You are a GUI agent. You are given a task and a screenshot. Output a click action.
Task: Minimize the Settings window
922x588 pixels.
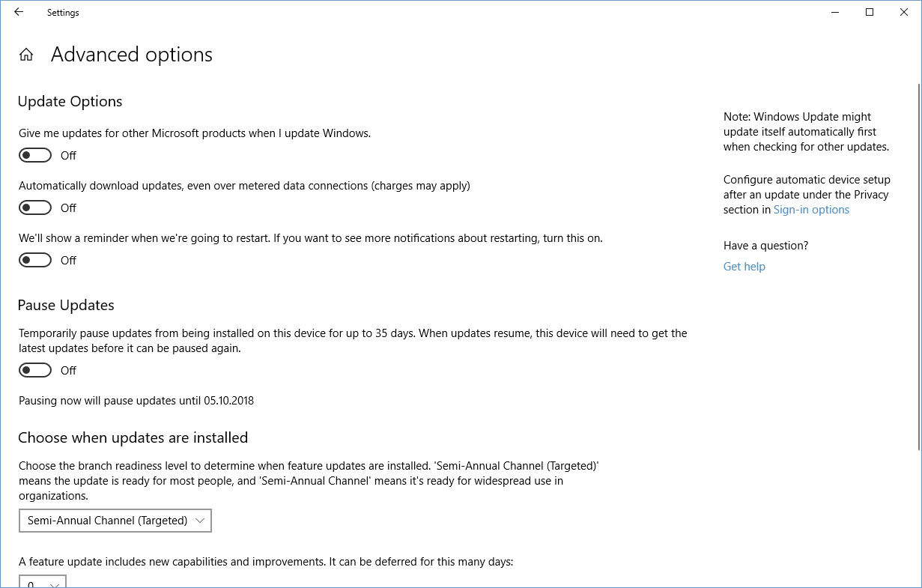(834, 12)
